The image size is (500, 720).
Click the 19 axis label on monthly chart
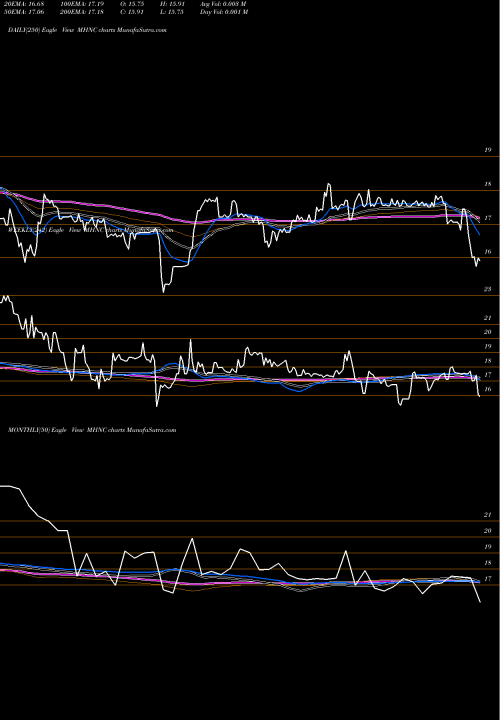tap(488, 547)
